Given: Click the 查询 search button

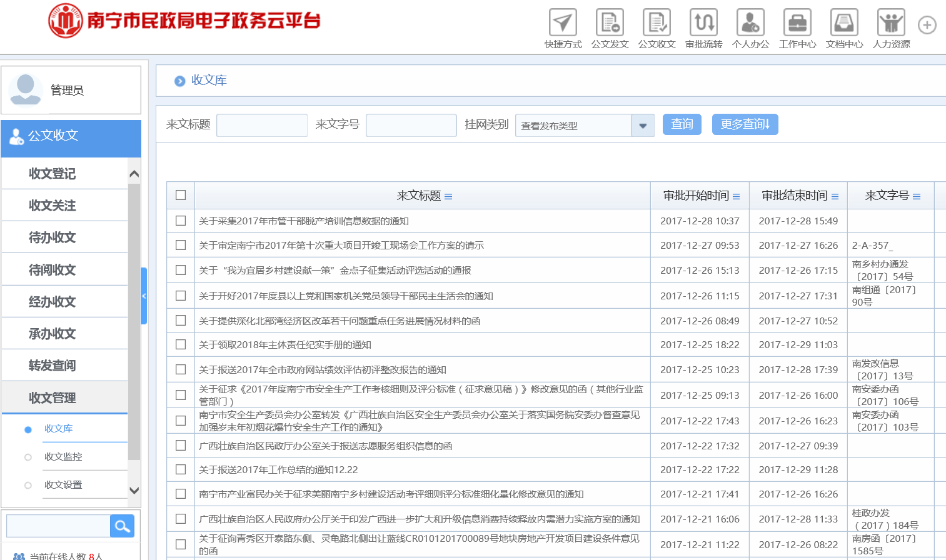Looking at the screenshot, I should tap(682, 124).
